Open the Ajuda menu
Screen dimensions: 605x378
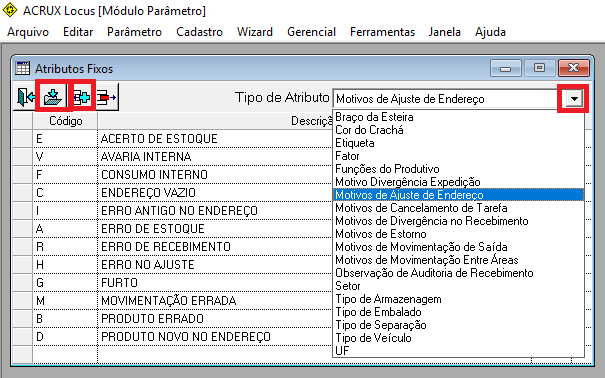click(x=490, y=32)
